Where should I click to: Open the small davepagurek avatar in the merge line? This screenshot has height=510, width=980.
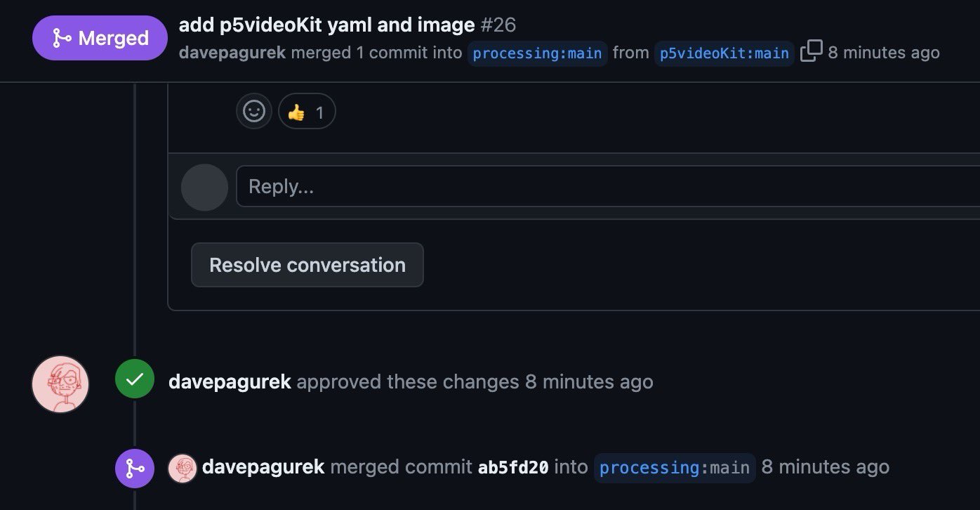(x=183, y=468)
